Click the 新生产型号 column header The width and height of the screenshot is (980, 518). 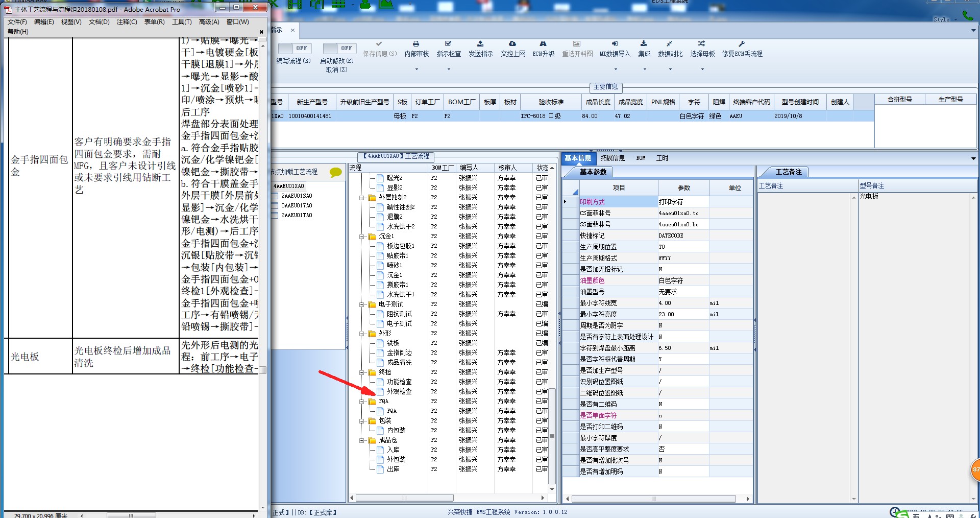click(x=312, y=102)
